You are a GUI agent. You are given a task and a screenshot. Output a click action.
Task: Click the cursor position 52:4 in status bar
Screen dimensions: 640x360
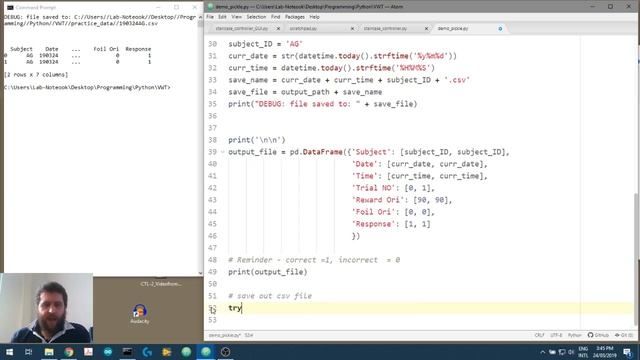(249, 335)
